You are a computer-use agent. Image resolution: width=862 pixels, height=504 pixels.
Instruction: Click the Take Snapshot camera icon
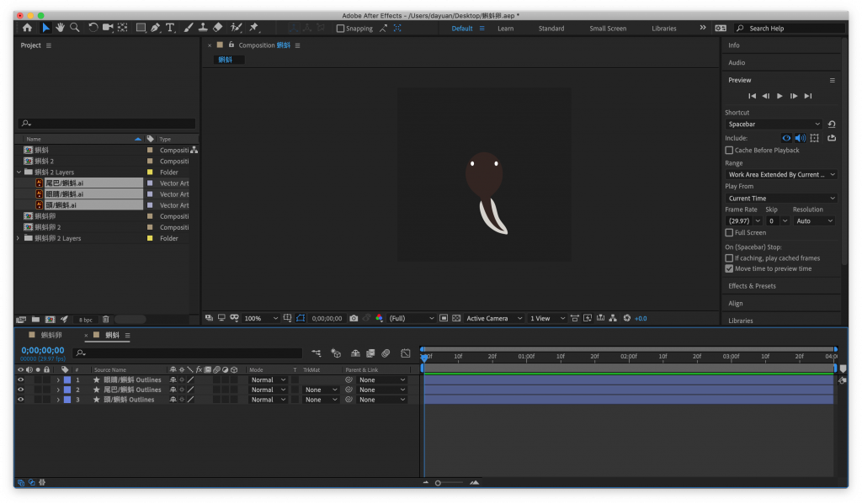click(x=354, y=318)
